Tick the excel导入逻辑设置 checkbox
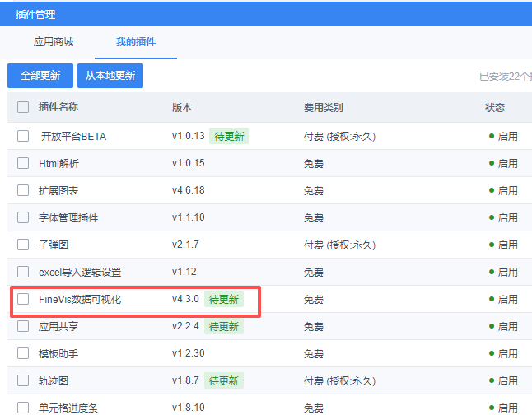 coord(23,272)
